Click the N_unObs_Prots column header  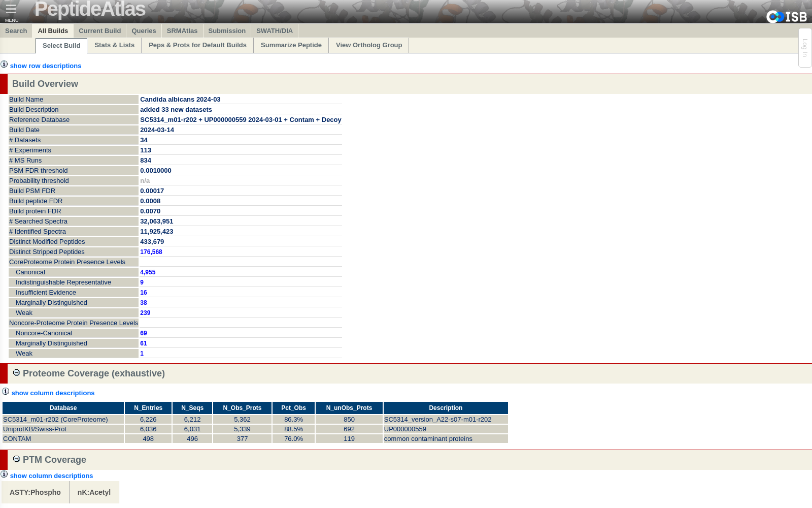tap(349, 408)
